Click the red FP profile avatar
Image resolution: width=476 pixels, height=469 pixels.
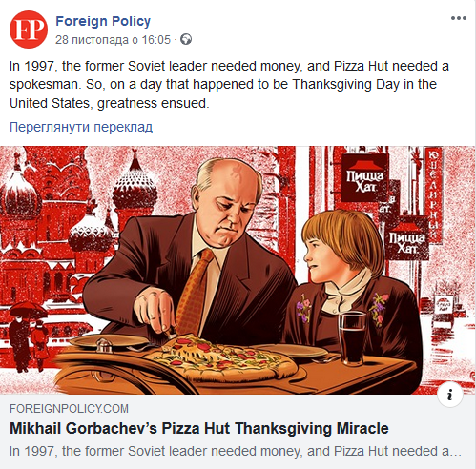point(29,30)
